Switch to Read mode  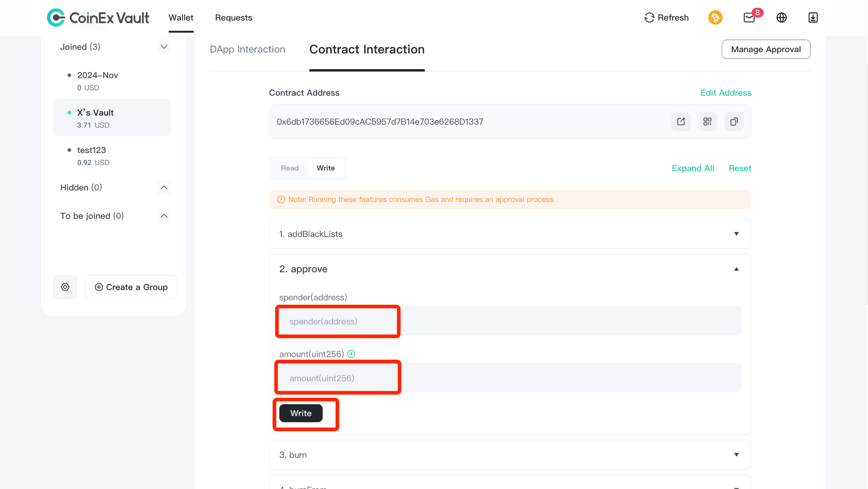click(290, 168)
